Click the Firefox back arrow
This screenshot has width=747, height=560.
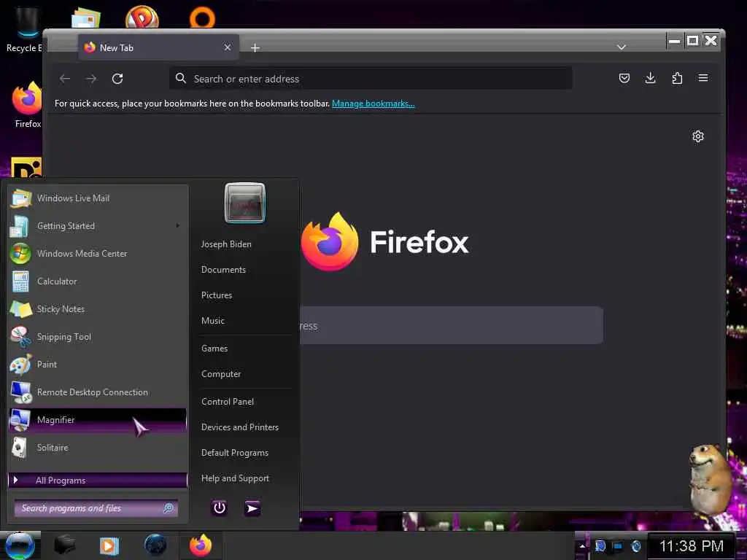65,79
